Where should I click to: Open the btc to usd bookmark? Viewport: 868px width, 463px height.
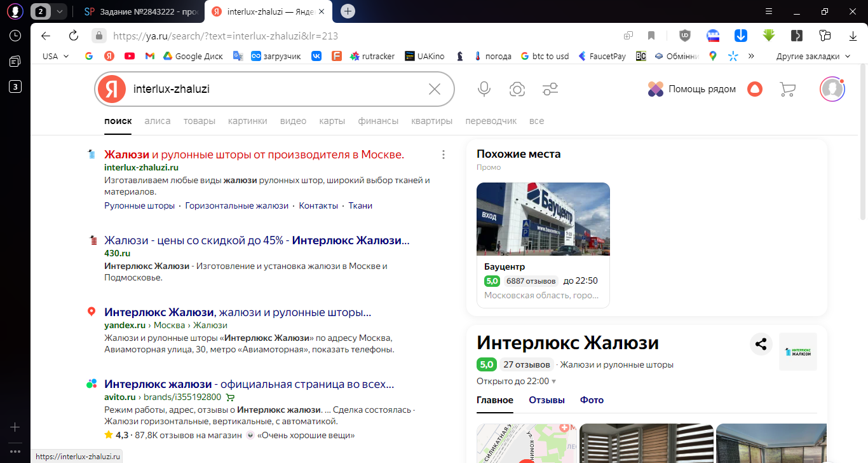tap(544, 56)
